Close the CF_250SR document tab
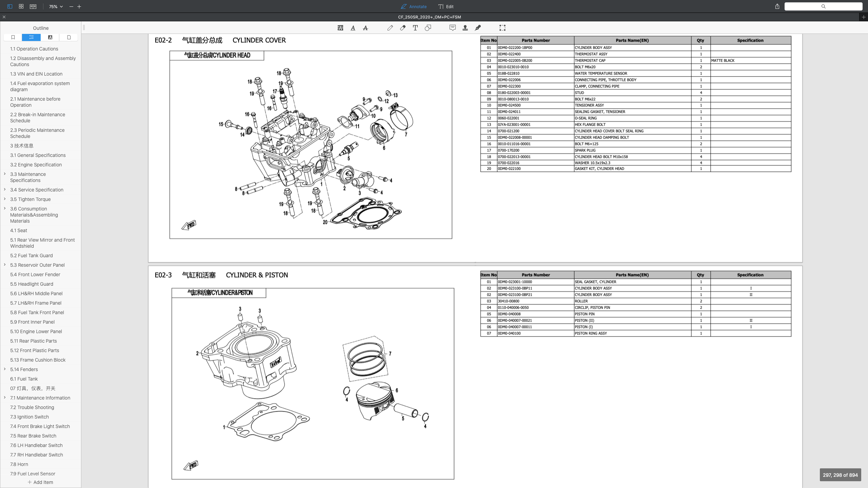This screenshot has height=488, width=868. coord(4,17)
